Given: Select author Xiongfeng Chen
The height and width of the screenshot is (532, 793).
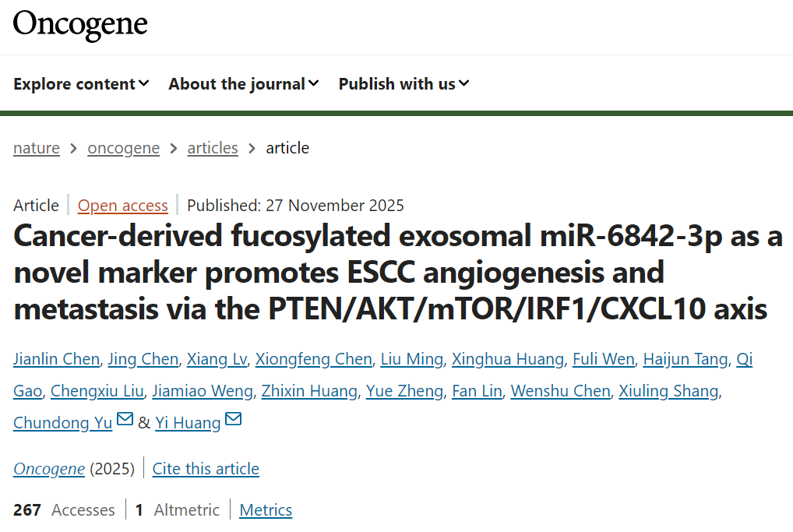Looking at the screenshot, I should [x=314, y=359].
